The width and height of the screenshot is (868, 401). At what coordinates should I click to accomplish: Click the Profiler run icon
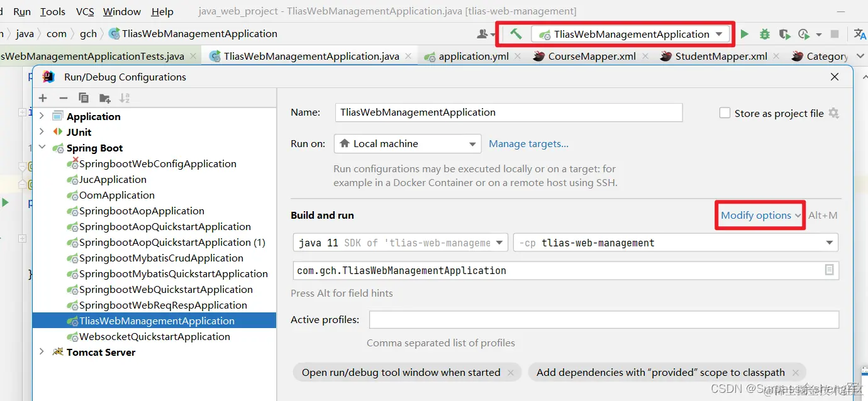pyautogui.click(x=803, y=34)
